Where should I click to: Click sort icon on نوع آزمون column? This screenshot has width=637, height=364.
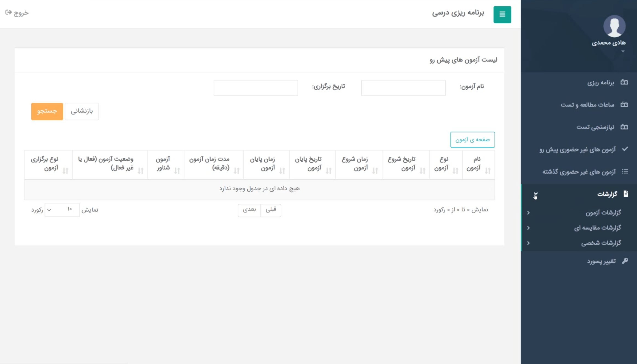pos(455,171)
